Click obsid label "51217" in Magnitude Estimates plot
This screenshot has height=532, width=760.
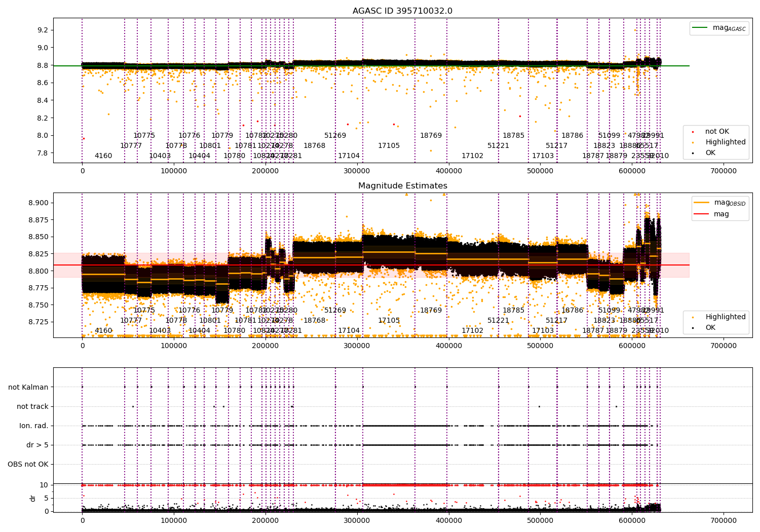557,321
